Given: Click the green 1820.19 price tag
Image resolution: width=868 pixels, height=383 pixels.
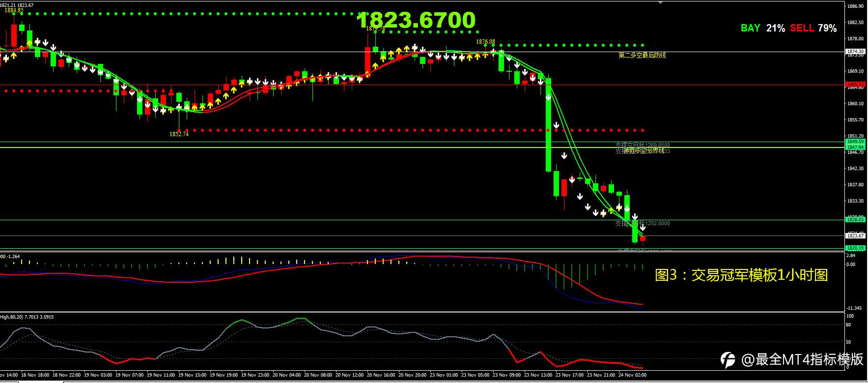Looking at the screenshot, I should (x=855, y=248).
